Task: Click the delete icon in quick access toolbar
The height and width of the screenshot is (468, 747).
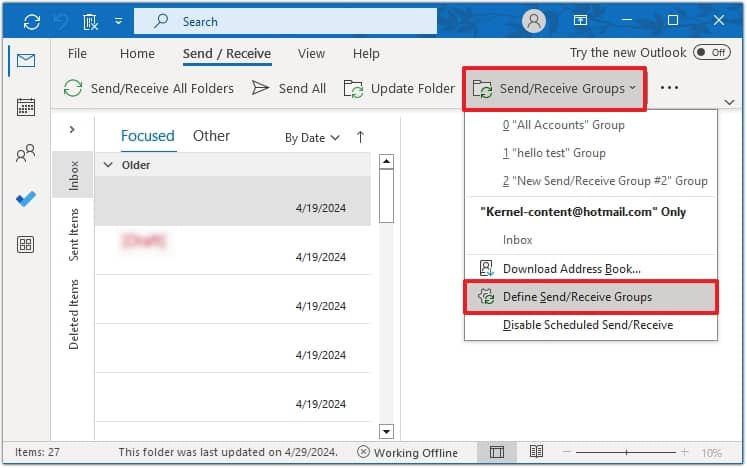Action: 90,21
